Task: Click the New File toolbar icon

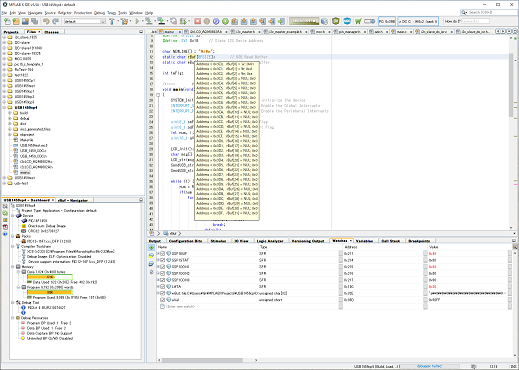Action: pos(7,21)
